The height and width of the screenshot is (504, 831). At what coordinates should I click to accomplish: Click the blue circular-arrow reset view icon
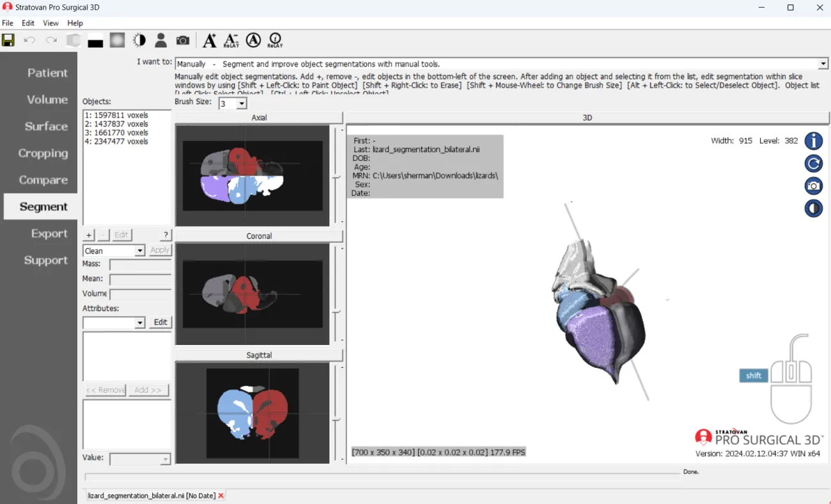click(x=813, y=164)
